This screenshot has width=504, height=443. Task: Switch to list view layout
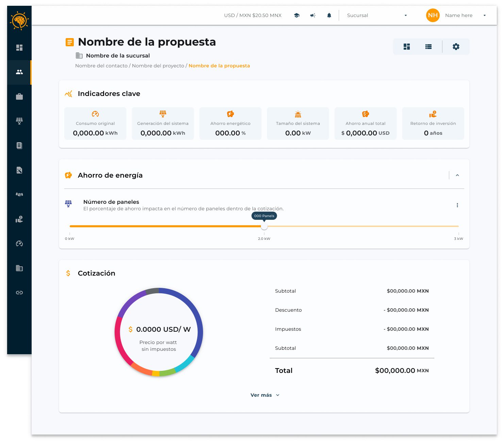coord(429,47)
